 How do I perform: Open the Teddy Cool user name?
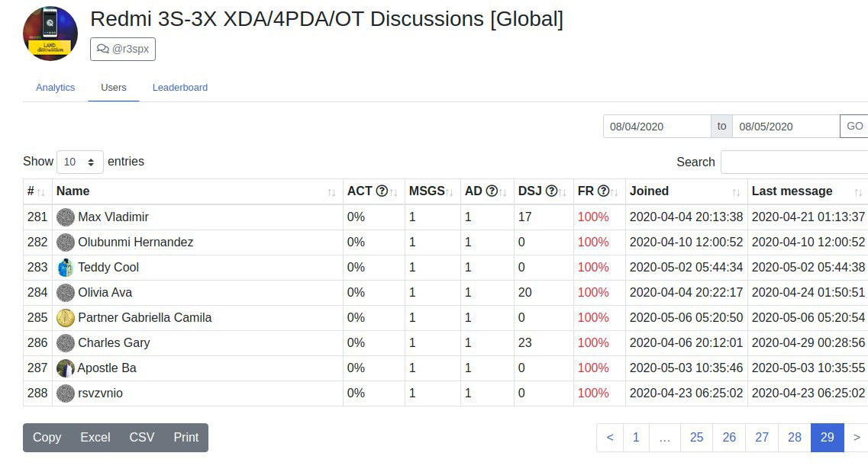(x=108, y=267)
